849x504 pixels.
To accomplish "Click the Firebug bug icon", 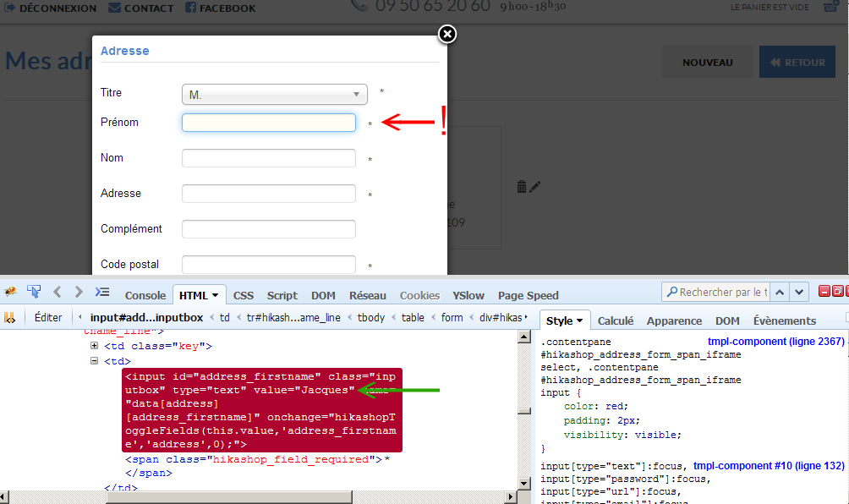I will coord(10,292).
